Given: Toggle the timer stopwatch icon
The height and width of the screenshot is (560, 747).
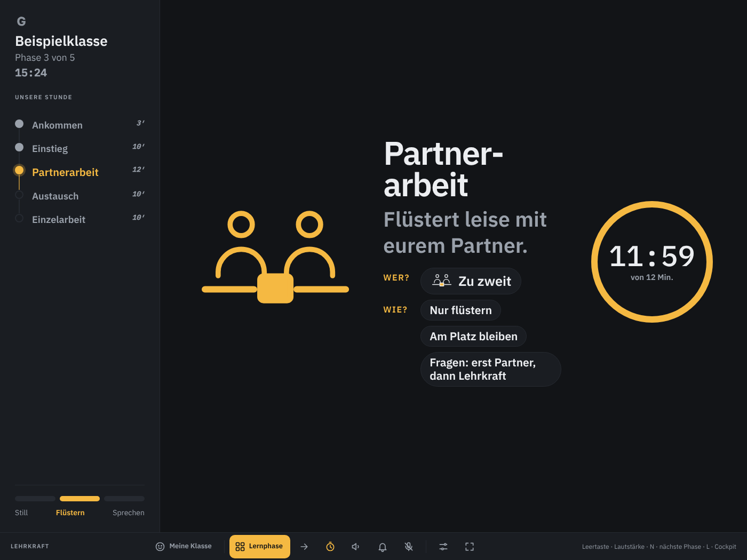Looking at the screenshot, I should tap(330, 547).
